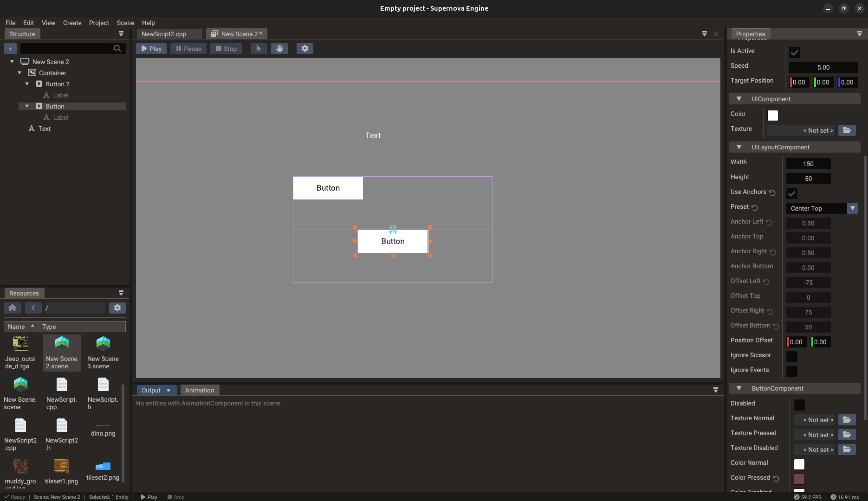Switch to the NewScript2.cpp tab
This screenshot has width=868, height=501.
(x=163, y=33)
